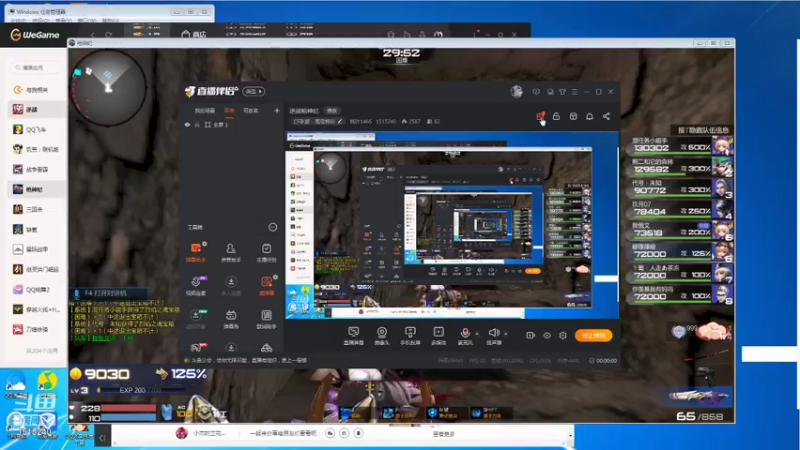Add the phone screen cast source
The image size is (800, 450).
[x=410, y=336]
